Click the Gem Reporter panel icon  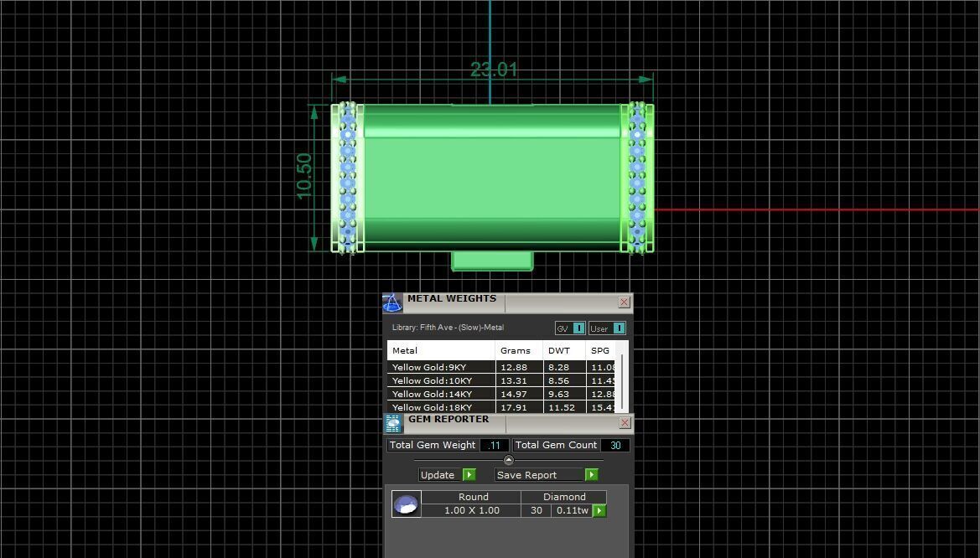point(393,424)
